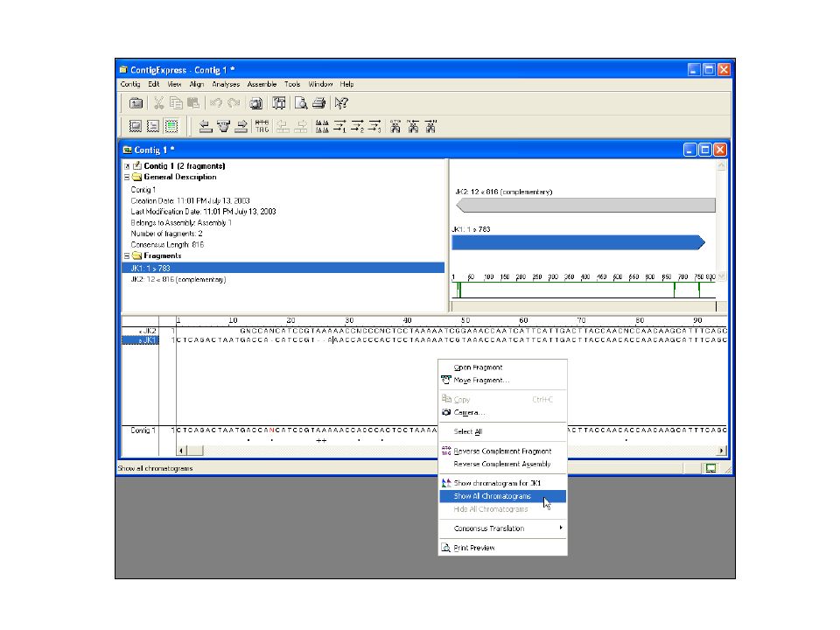Click the show chromatograms toolbar icon
The width and height of the screenshot is (840, 630).
coord(322,126)
